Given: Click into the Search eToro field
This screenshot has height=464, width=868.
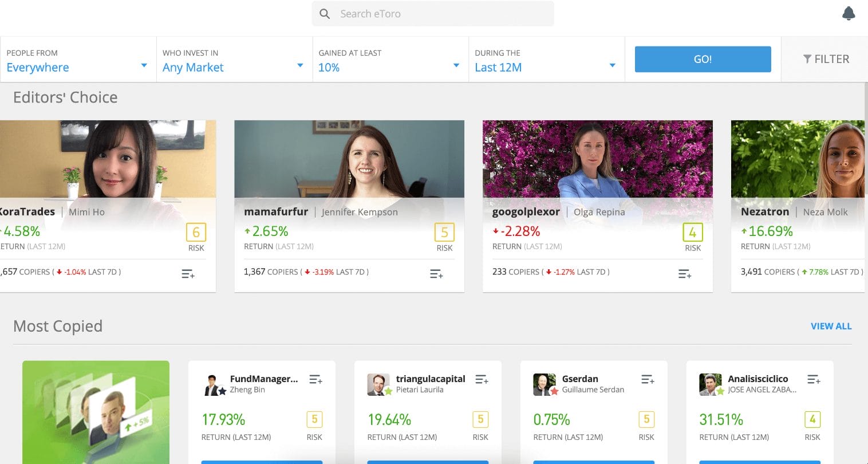Looking at the screenshot, I should pos(433,14).
